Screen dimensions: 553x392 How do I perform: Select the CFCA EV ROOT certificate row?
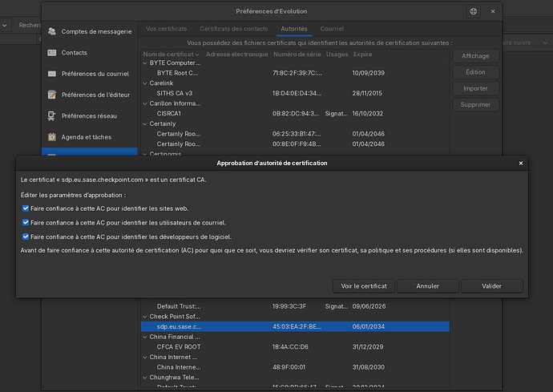[178, 346]
